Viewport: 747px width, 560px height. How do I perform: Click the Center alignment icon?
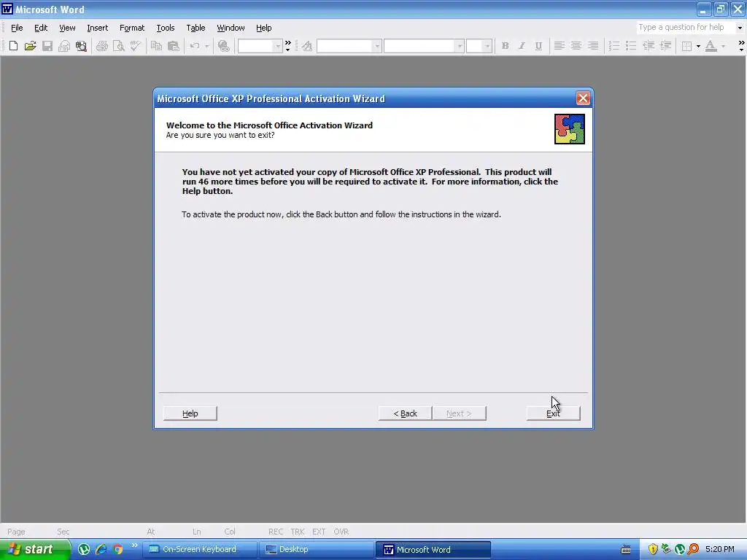tap(576, 46)
